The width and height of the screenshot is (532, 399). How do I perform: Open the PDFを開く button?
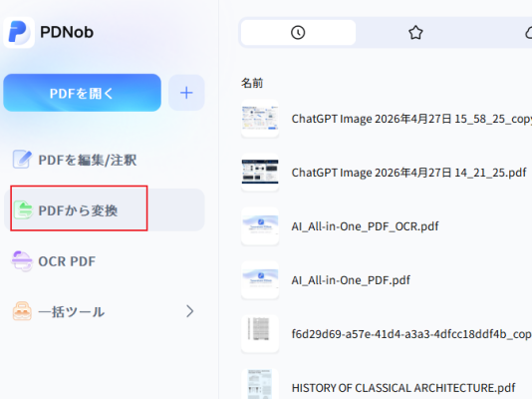[82, 93]
